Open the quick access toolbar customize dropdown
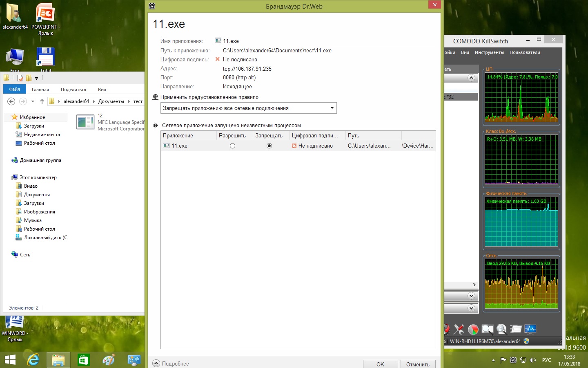The image size is (588, 368). point(36,78)
